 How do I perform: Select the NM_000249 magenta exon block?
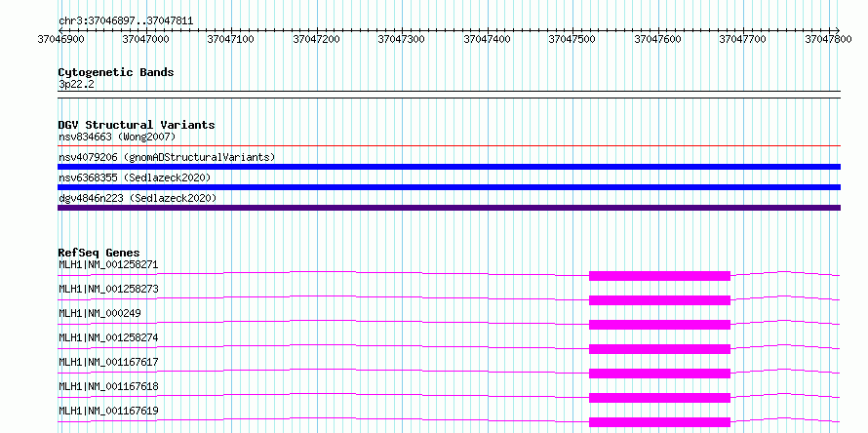pyautogui.click(x=660, y=325)
